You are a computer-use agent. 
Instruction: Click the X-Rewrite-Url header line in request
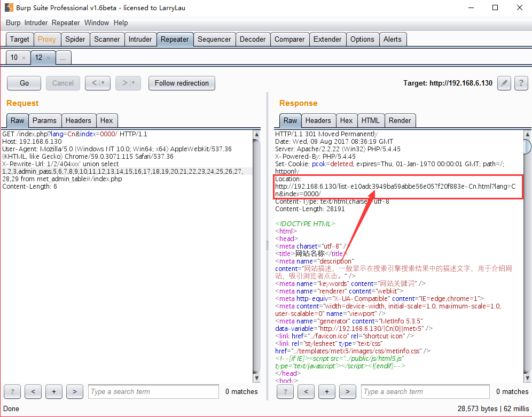[60, 164]
